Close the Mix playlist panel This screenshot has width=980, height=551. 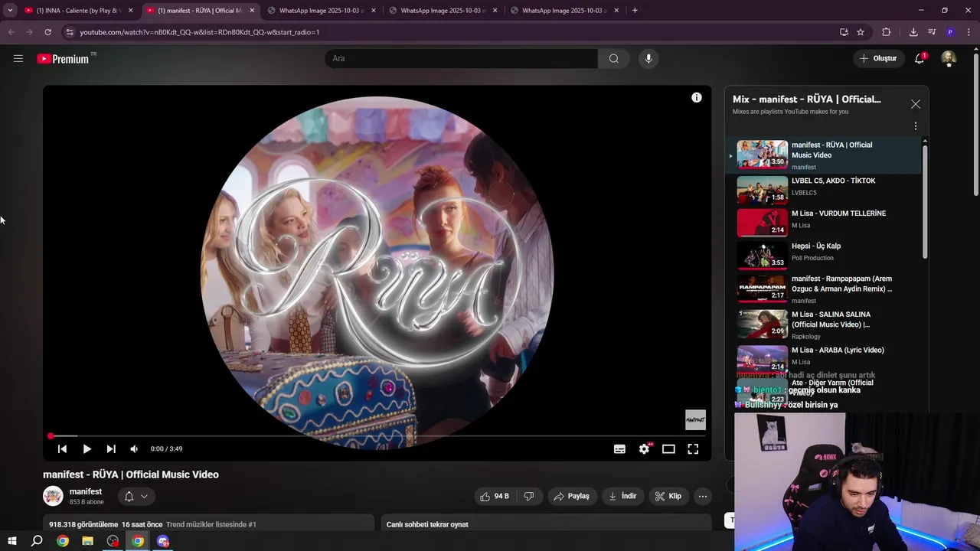[x=916, y=104]
